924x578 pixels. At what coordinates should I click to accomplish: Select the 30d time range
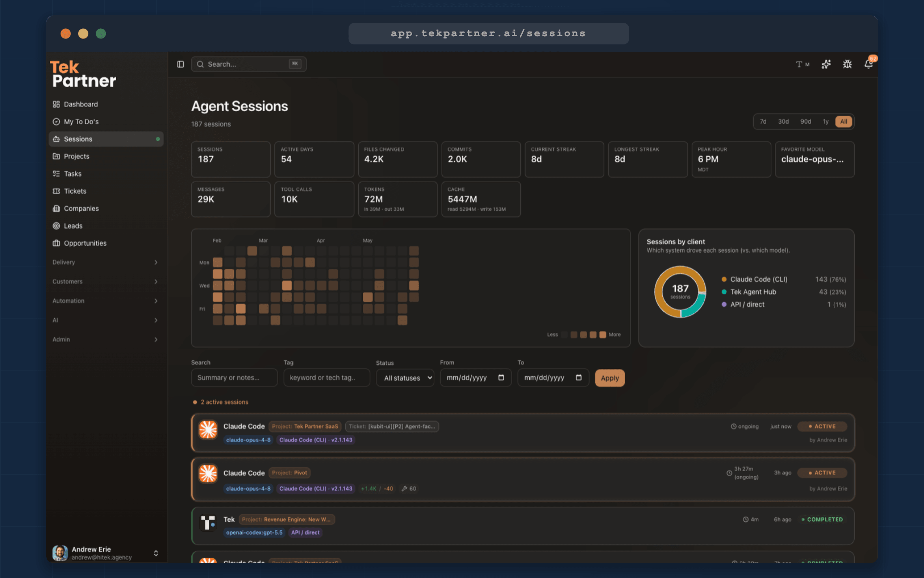[x=783, y=122]
